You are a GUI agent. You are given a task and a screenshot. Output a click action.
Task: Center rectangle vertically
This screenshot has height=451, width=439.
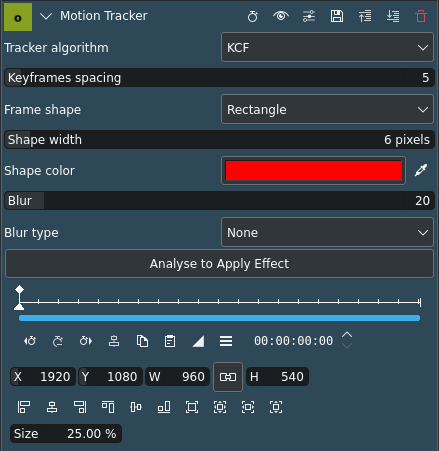(136, 407)
